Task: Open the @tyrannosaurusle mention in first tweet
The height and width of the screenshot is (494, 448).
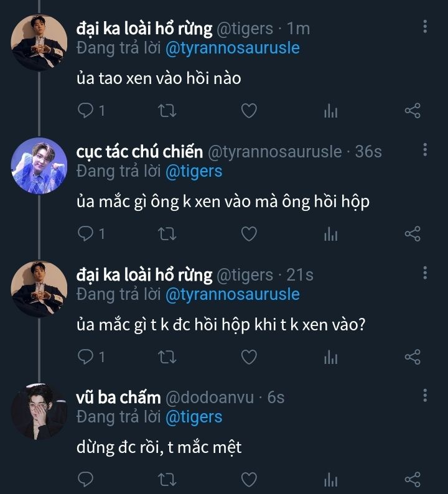Action: point(233,48)
